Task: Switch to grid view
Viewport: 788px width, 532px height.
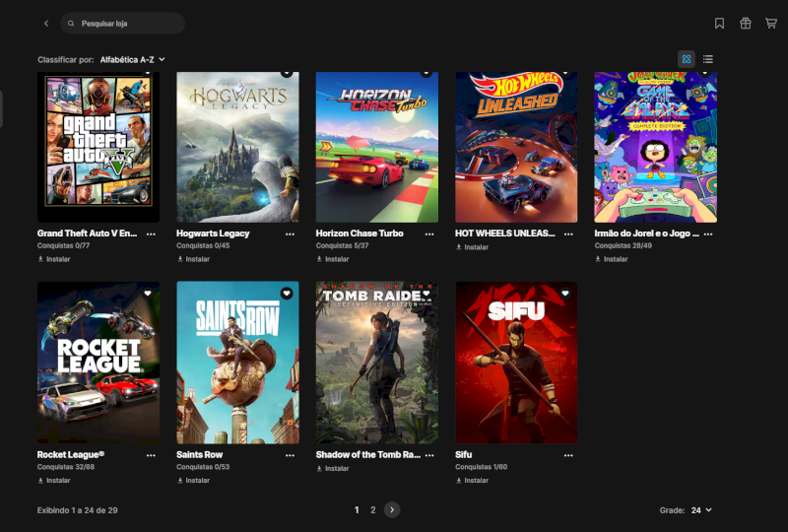Action: (x=687, y=59)
